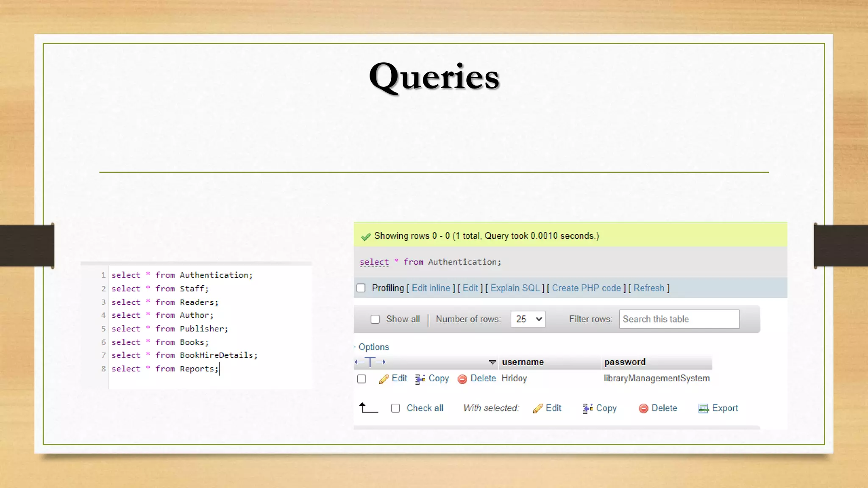Screen dimensions: 868x488
Task: Click the Showing rows 0 - 0 message
Action: coord(487,236)
